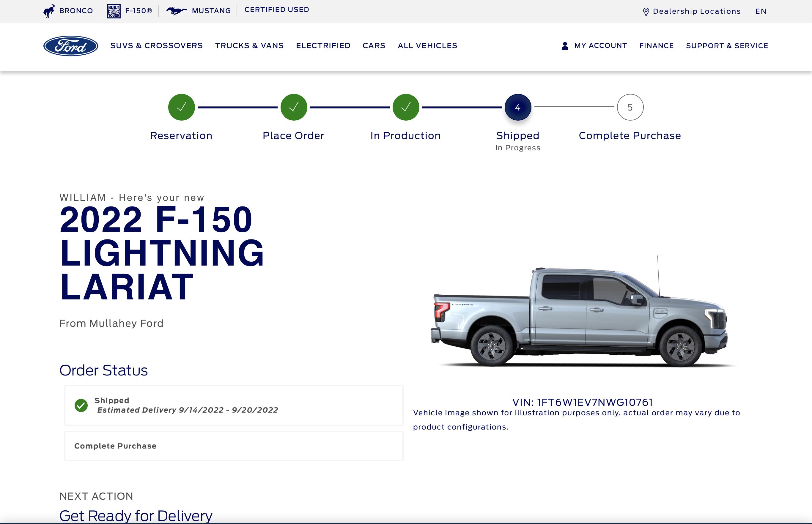Click the dealership location pin icon
The height and width of the screenshot is (524, 812).
tap(646, 12)
